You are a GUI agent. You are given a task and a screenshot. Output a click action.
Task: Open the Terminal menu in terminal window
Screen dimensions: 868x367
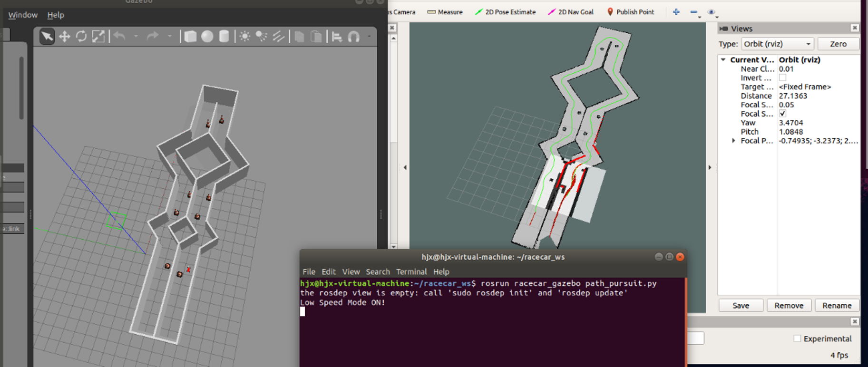(x=411, y=271)
